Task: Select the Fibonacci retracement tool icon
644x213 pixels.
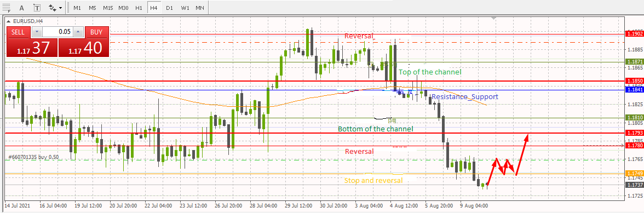Action: (7, 8)
